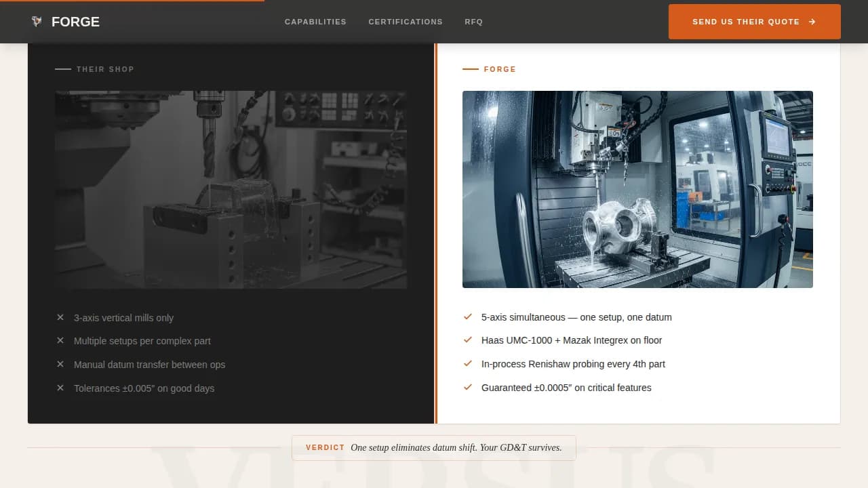Click the 'THEIR SHOP' section heading
The image size is (868, 488).
[105, 69]
